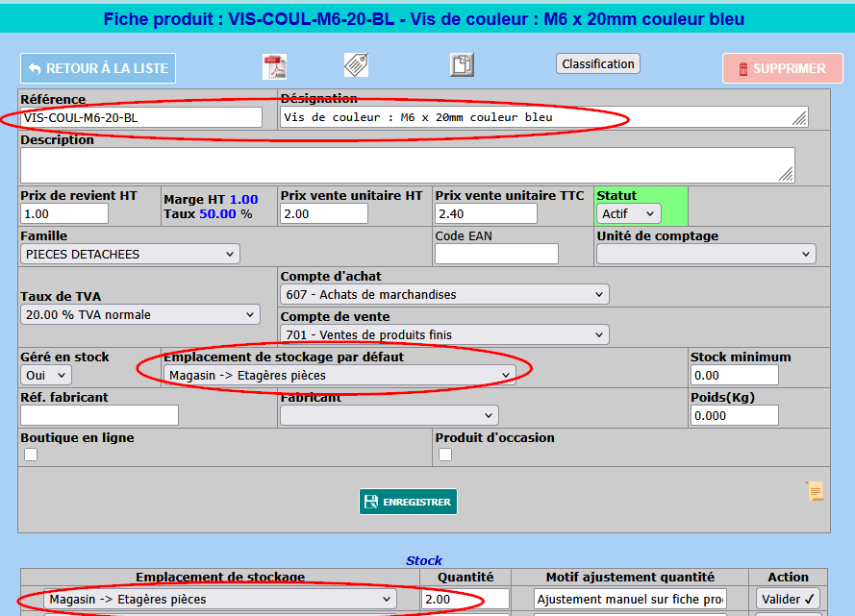Click the floppy disk icon in Enregistrer
This screenshot has height=616, width=855.
(x=371, y=502)
